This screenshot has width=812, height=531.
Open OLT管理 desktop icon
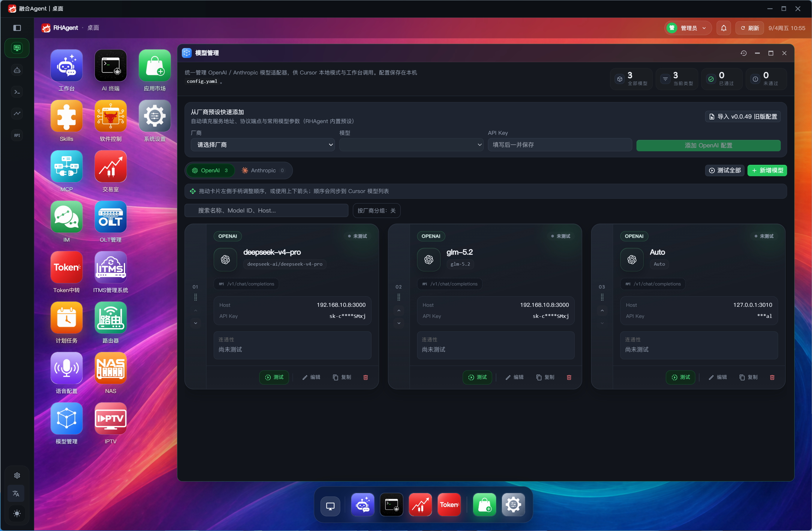click(110, 217)
